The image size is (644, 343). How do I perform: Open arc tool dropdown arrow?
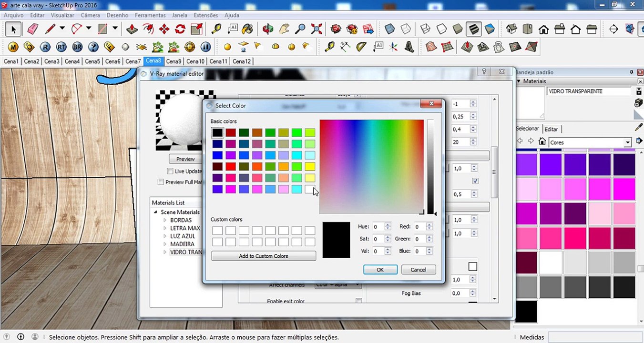(89, 29)
